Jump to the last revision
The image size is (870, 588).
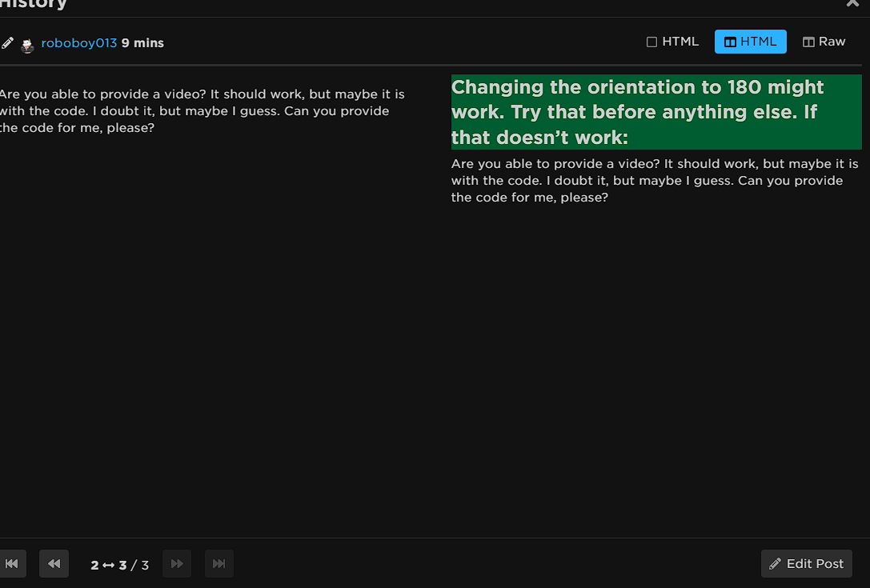219,564
